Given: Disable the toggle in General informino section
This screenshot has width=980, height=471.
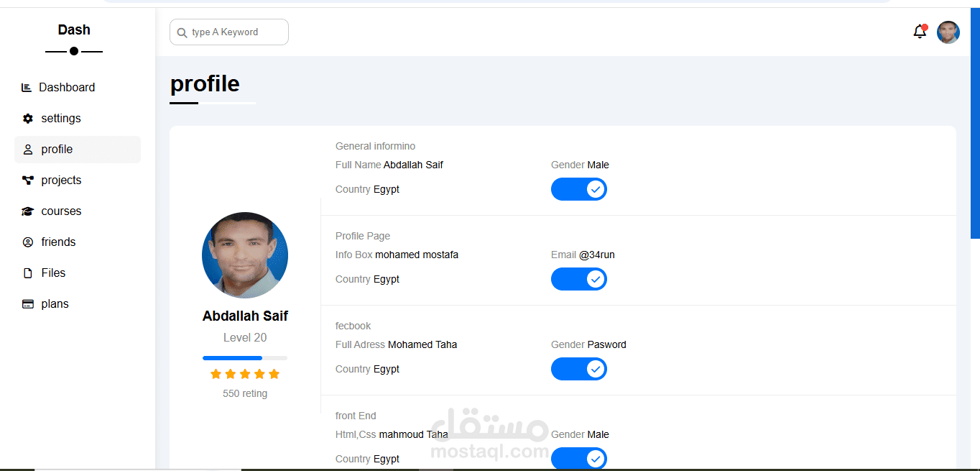Looking at the screenshot, I should pos(579,189).
